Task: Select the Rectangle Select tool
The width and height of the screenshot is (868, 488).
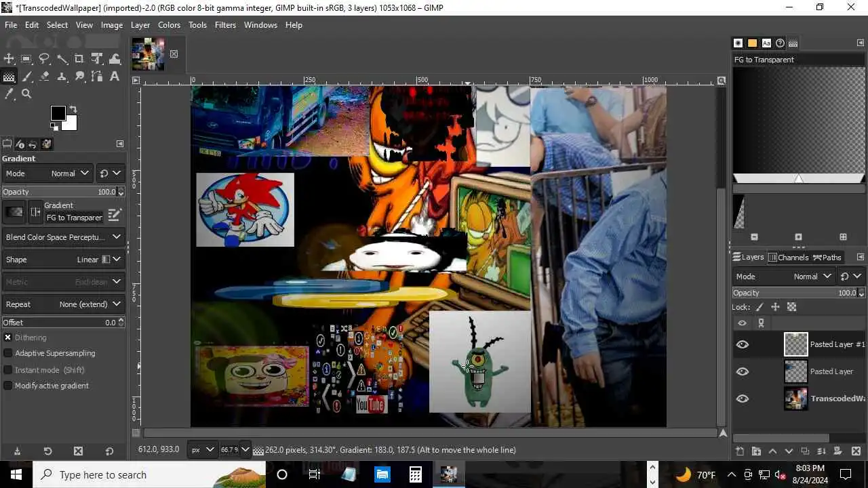Action: click(27, 59)
